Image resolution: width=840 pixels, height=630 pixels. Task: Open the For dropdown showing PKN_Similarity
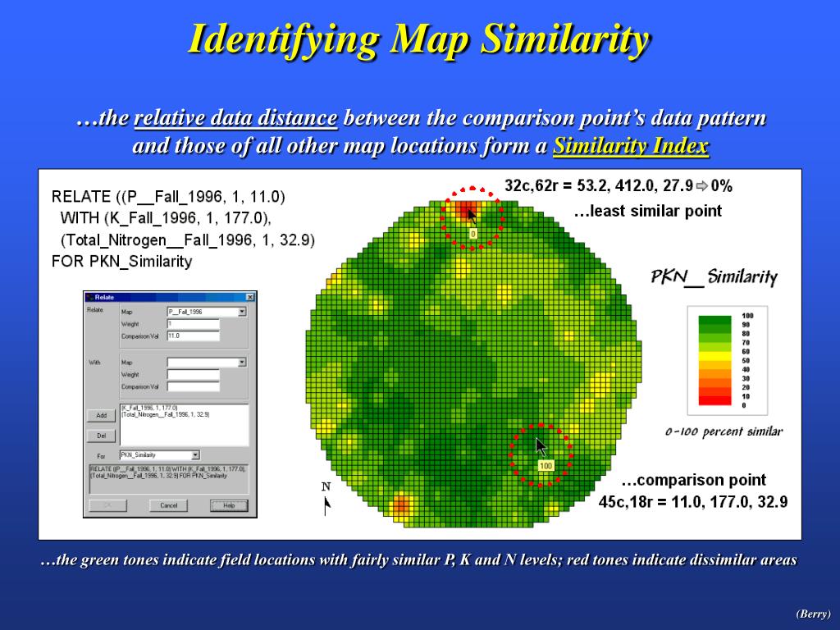(195, 454)
